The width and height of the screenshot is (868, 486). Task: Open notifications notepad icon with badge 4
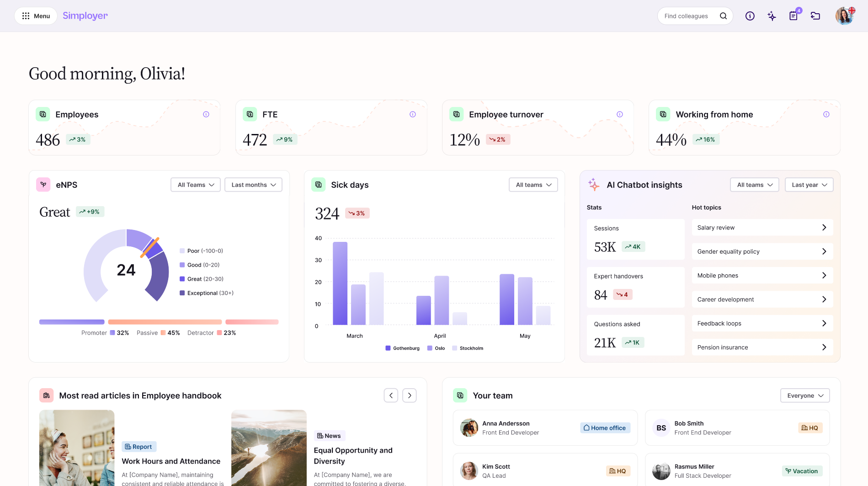tap(793, 16)
